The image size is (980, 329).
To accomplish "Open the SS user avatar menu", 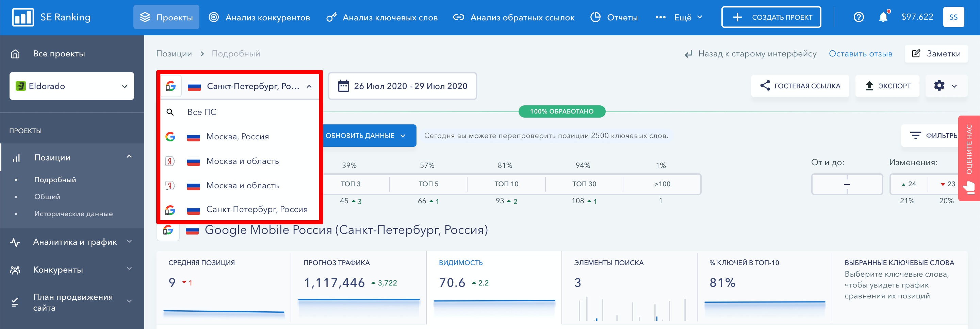I will tap(953, 17).
